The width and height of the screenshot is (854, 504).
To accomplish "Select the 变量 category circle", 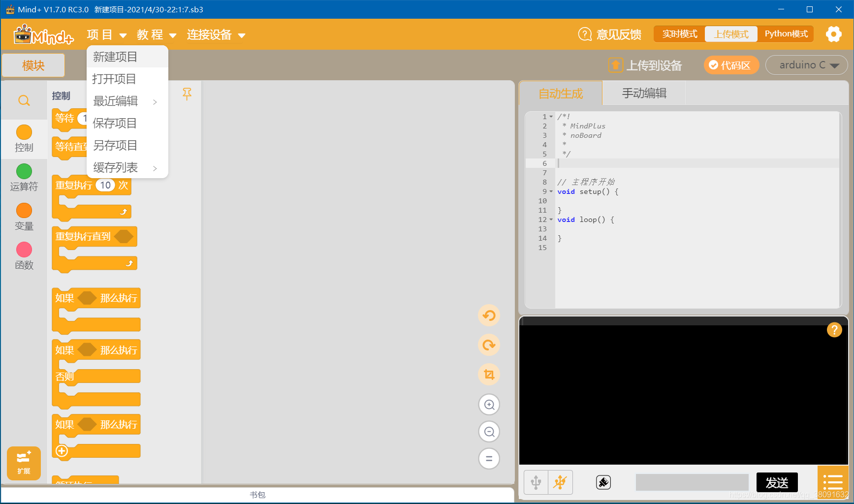I will pos(24,210).
